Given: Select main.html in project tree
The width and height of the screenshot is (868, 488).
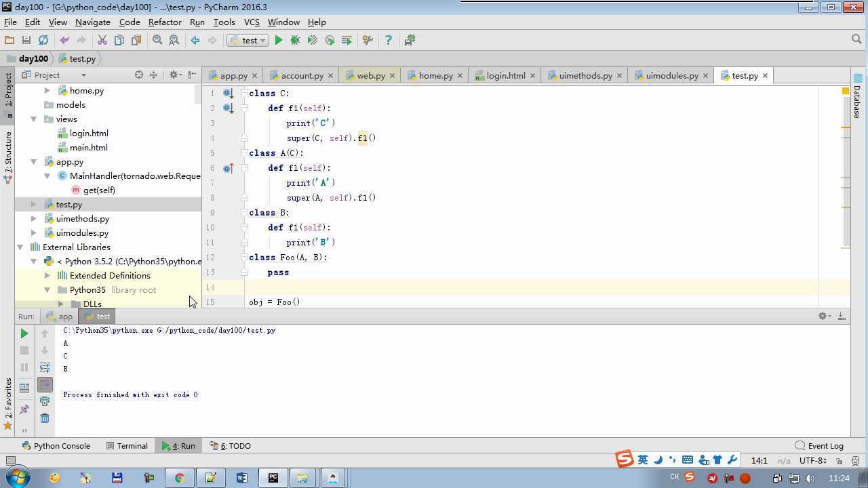Looking at the screenshot, I should 89,148.
